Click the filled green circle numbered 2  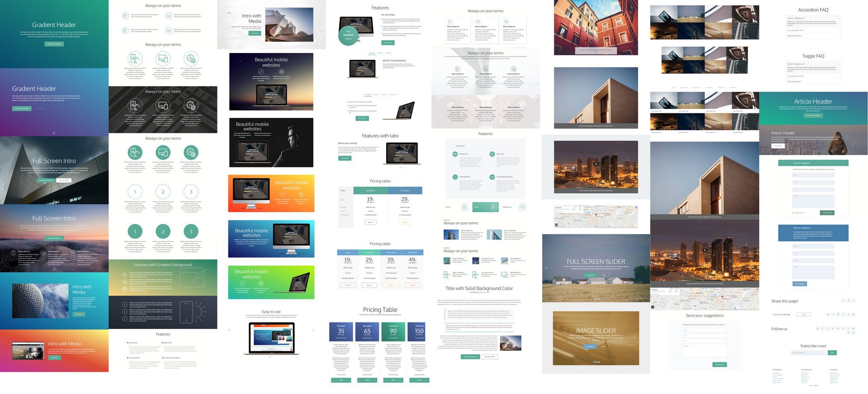click(163, 232)
